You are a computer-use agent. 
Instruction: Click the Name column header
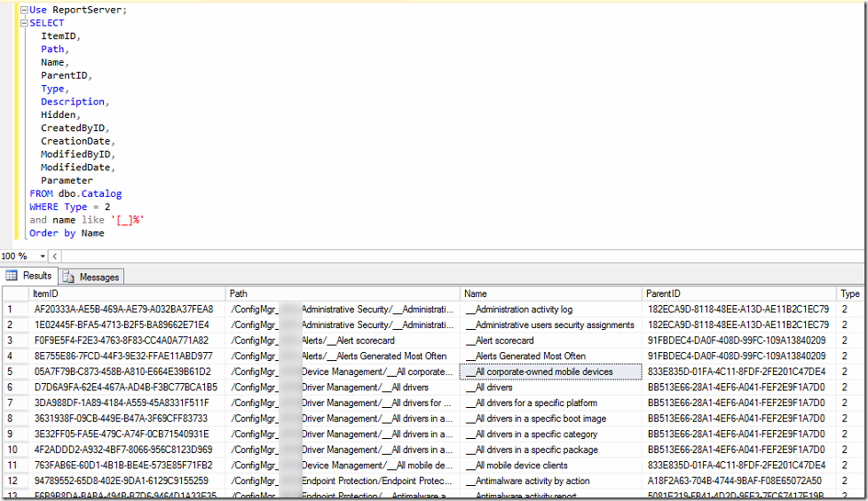476,294
